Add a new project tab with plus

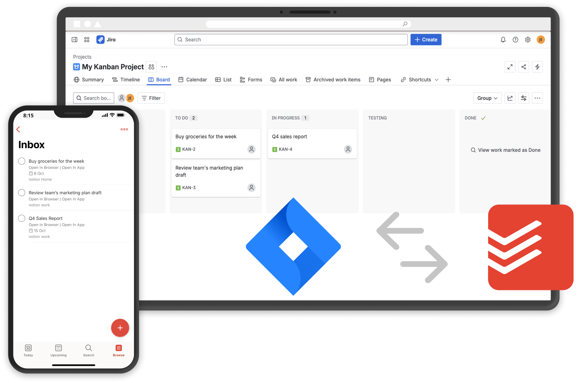pos(448,80)
